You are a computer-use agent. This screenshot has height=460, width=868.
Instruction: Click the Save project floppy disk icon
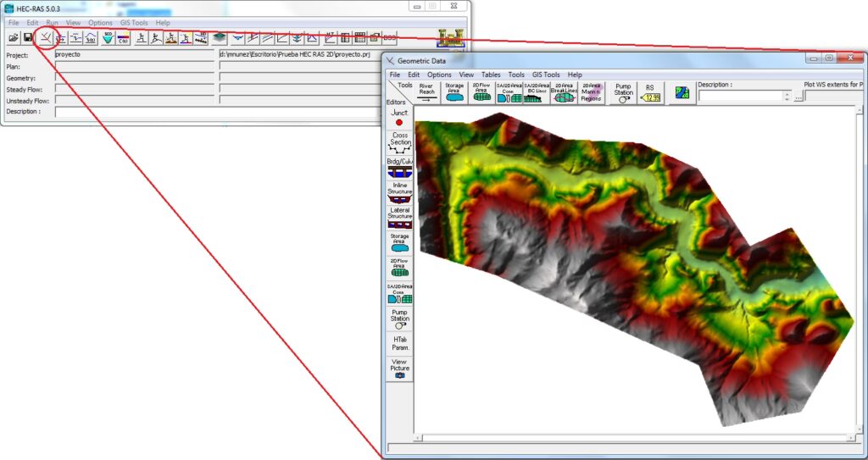pyautogui.click(x=28, y=37)
